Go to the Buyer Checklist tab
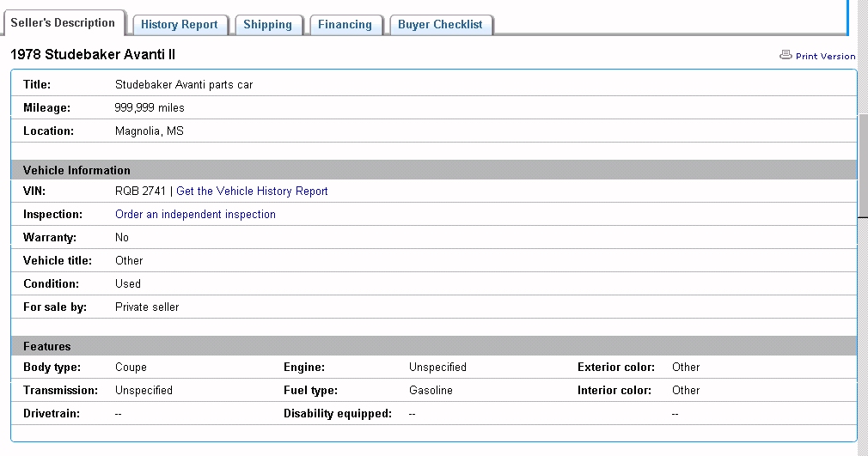 tap(440, 25)
